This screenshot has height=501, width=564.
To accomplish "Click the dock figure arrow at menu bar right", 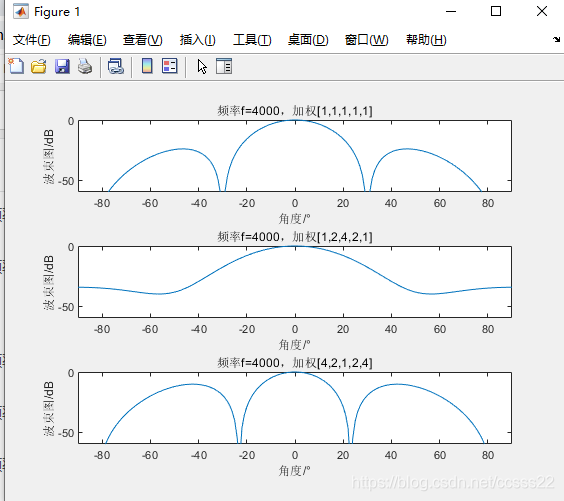I will click(556, 39).
